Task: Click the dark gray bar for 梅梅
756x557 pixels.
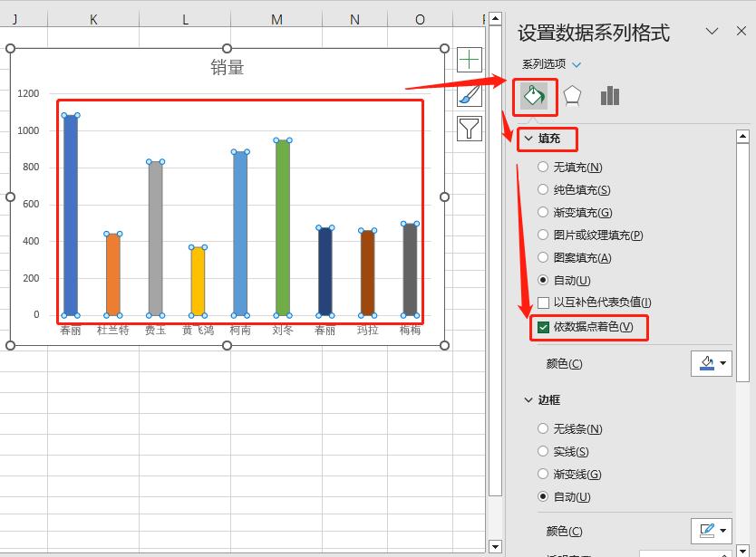Action: coord(411,270)
